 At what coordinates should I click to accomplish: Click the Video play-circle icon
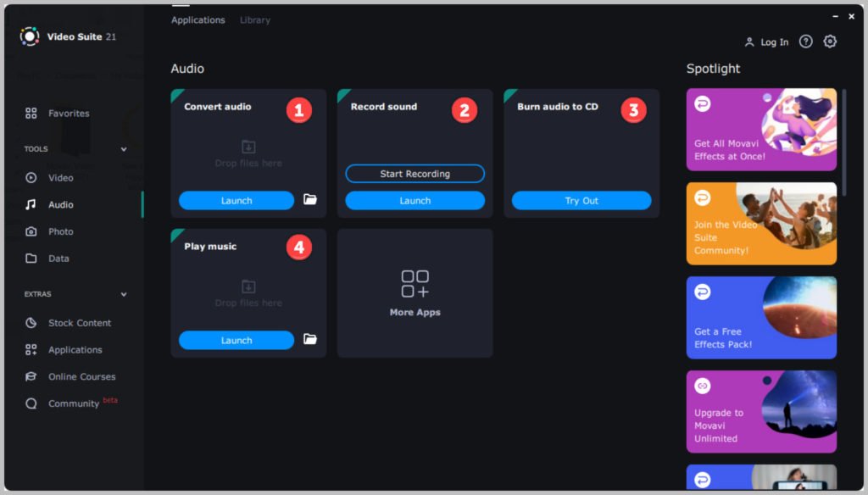click(31, 178)
